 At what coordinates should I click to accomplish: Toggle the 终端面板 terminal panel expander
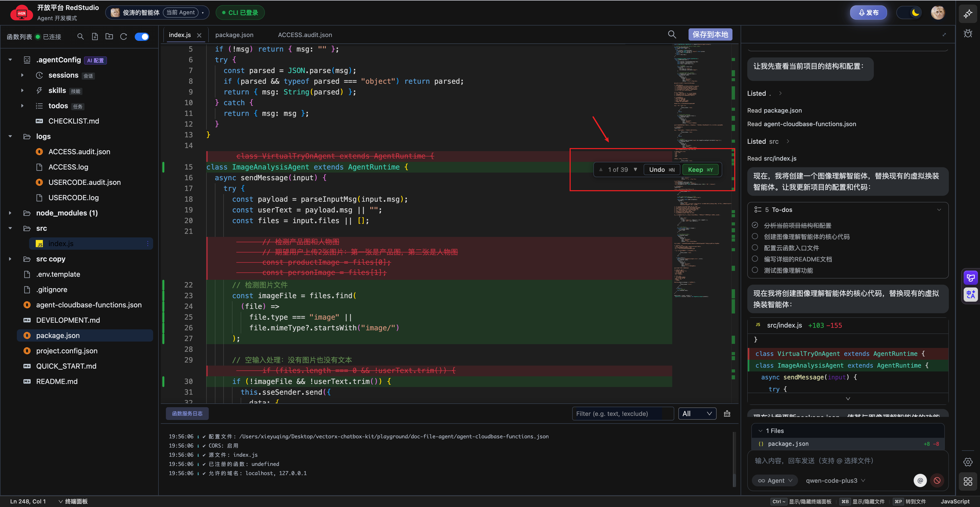coord(73,501)
